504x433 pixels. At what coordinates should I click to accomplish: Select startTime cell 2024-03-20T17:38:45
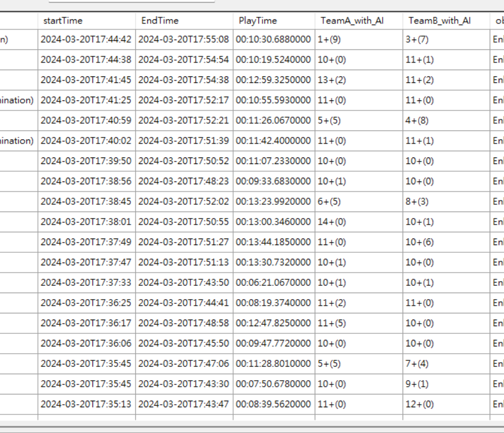coord(87,202)
